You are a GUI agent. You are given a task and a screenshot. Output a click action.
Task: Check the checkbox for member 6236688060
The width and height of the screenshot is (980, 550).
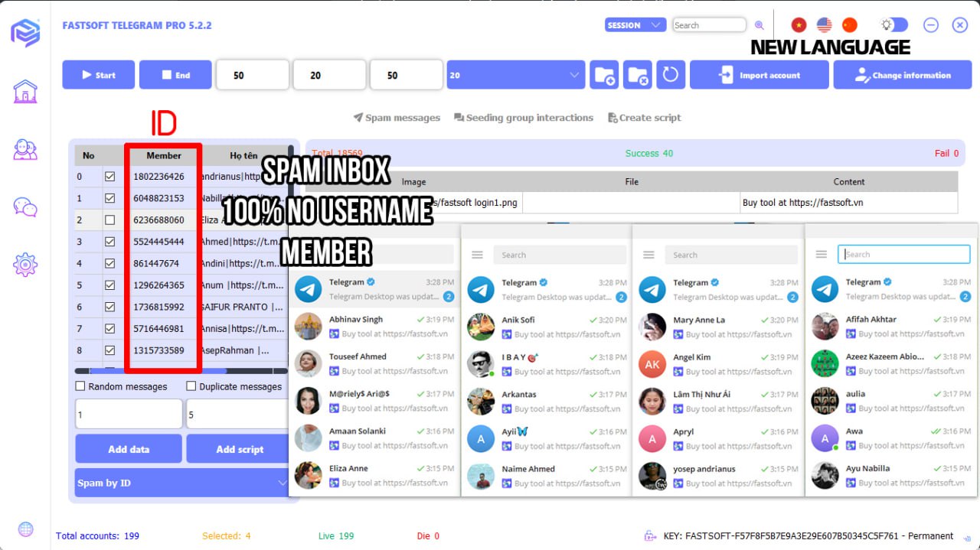(x=109, y=220)
